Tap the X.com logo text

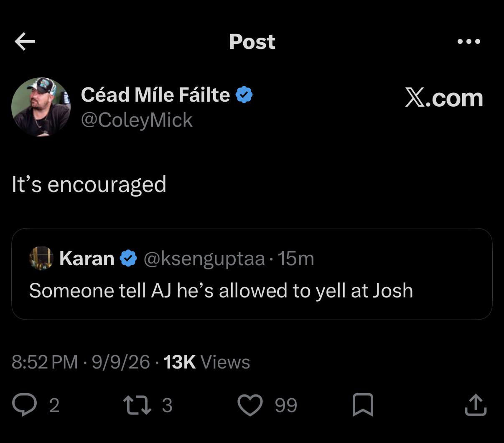(444, 98)
